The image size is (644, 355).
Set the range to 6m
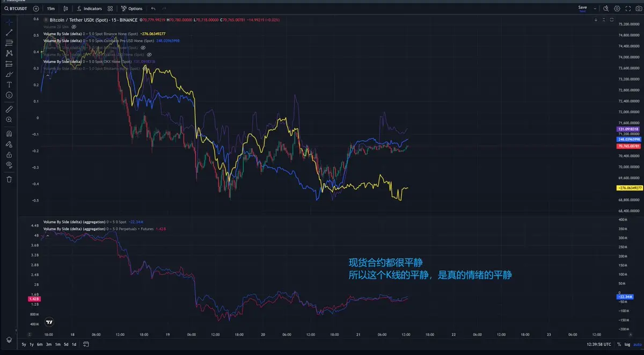pyautogui.click(x=40, y=344)
